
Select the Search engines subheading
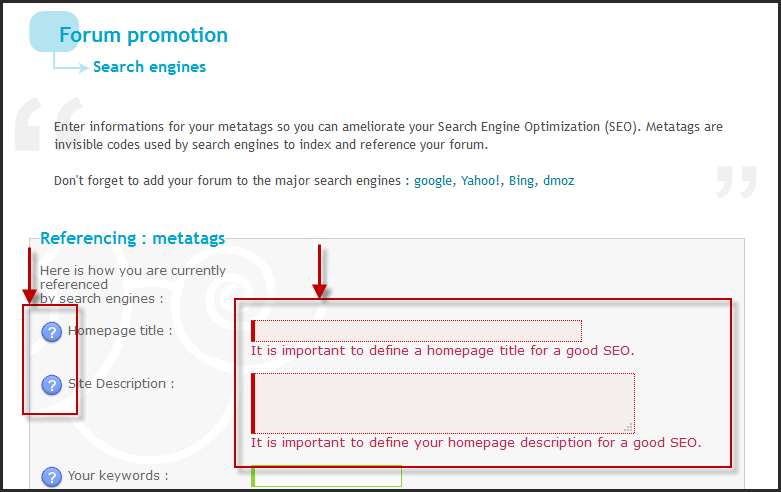coord(149,67)
